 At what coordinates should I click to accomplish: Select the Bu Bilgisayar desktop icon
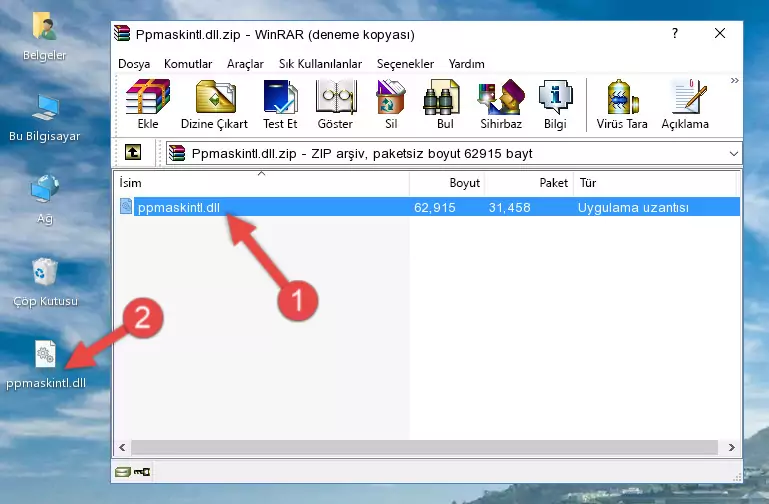(44, 119)
